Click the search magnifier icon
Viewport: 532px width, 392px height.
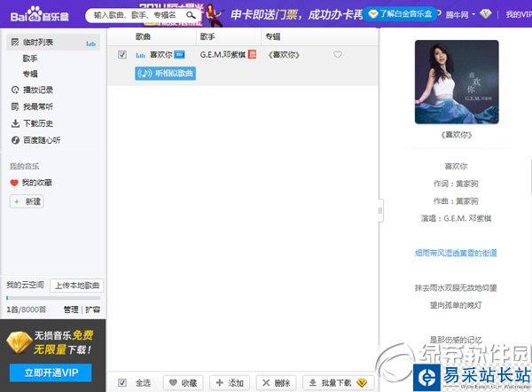pyautogui.click(x=191, y=15)
